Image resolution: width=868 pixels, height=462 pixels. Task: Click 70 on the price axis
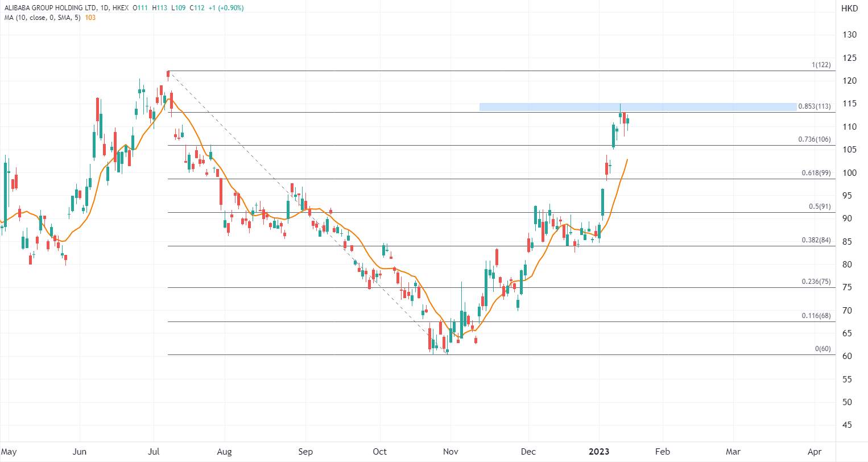(847, 311)
